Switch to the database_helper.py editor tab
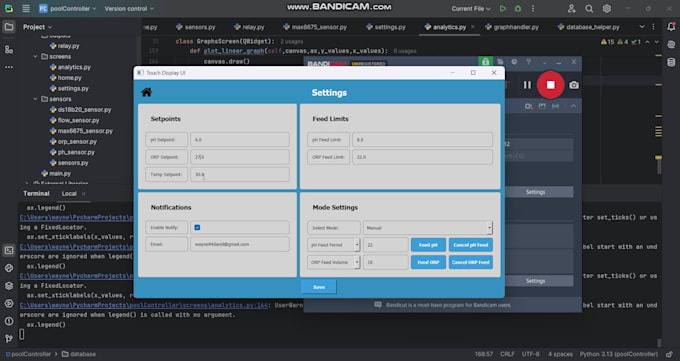The height and width of the screenshot is (361, 680). (588, 27)
